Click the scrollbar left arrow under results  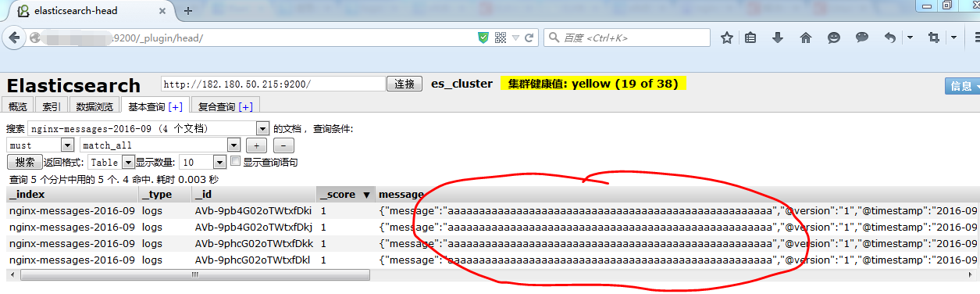point(12,275)
